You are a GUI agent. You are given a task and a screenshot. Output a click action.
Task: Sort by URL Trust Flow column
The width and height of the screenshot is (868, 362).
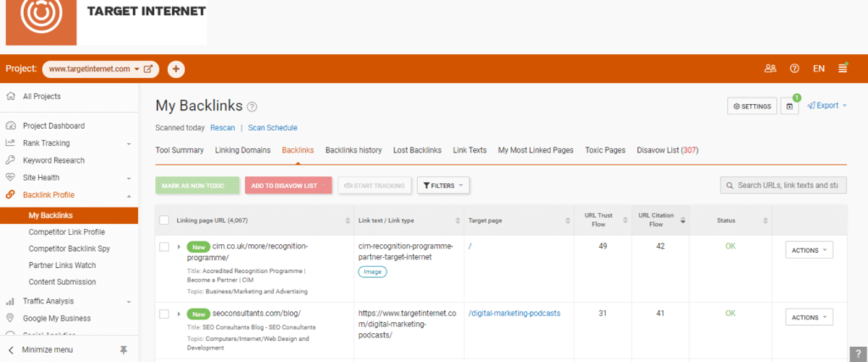(x=626, y=221)
